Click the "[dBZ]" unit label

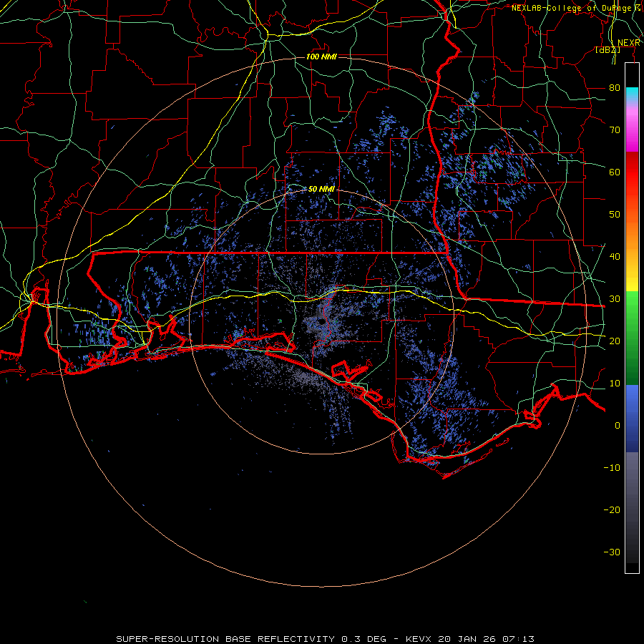(608, 50)
